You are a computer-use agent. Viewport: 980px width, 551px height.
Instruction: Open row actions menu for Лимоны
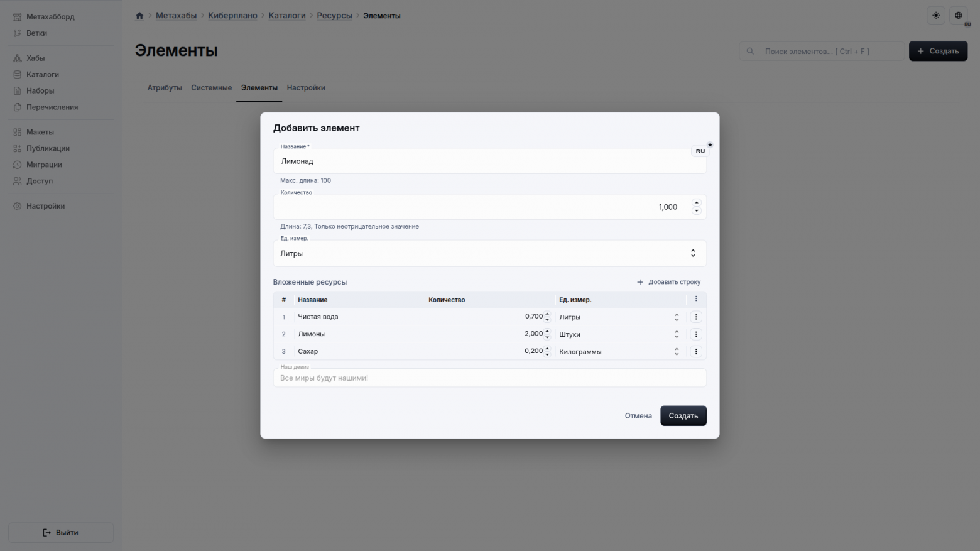[695, 334]
